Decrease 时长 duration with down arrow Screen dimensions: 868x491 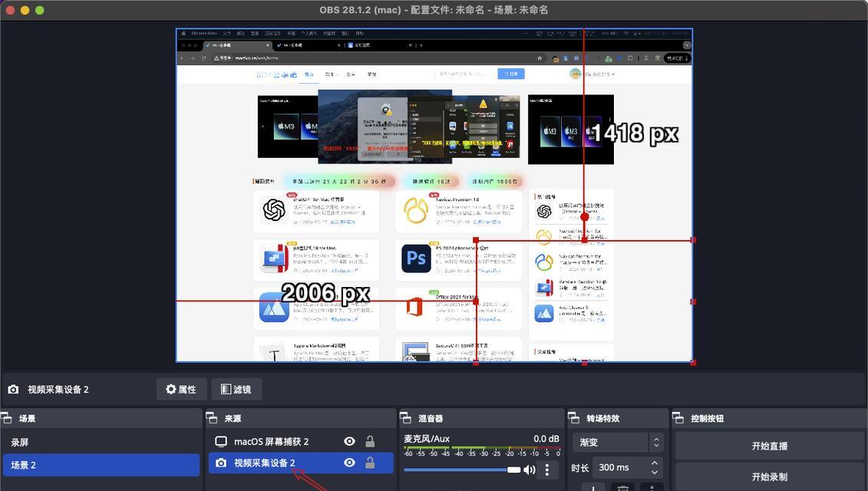[x=655, y=472]
